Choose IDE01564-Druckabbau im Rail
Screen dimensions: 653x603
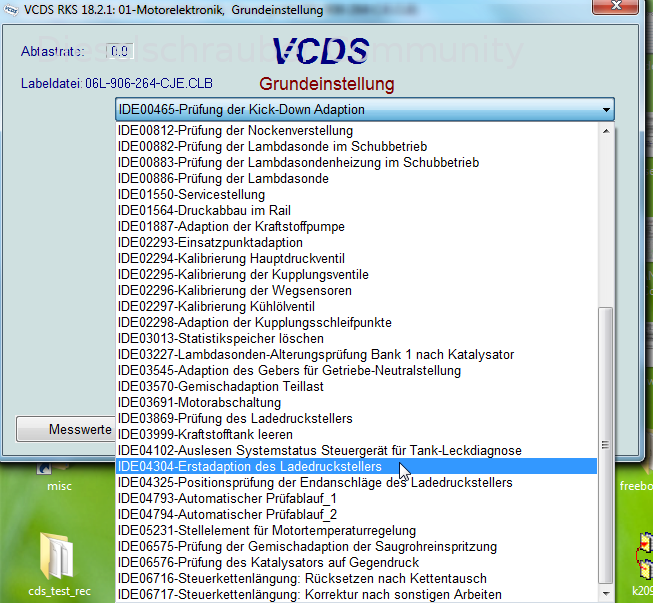click(356, 211)
